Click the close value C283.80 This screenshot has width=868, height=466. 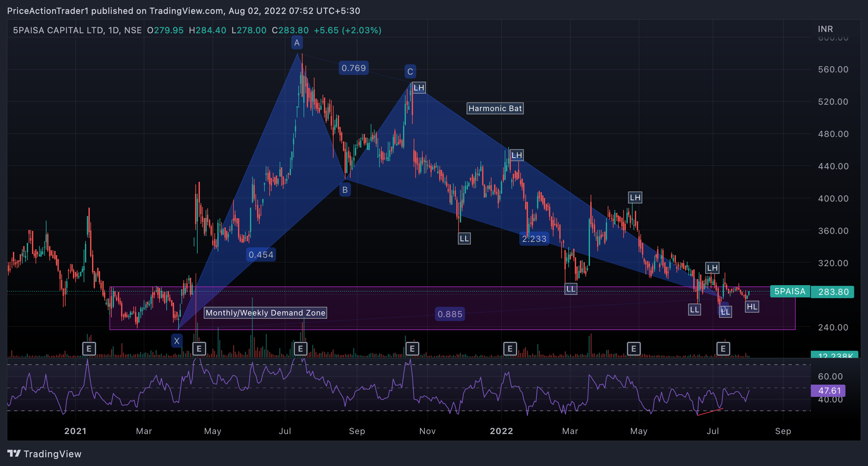coord(290,30)
